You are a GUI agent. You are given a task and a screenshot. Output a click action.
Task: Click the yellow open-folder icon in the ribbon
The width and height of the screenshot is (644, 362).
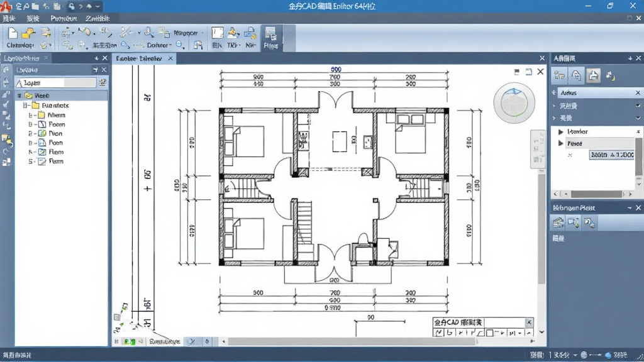28,33
